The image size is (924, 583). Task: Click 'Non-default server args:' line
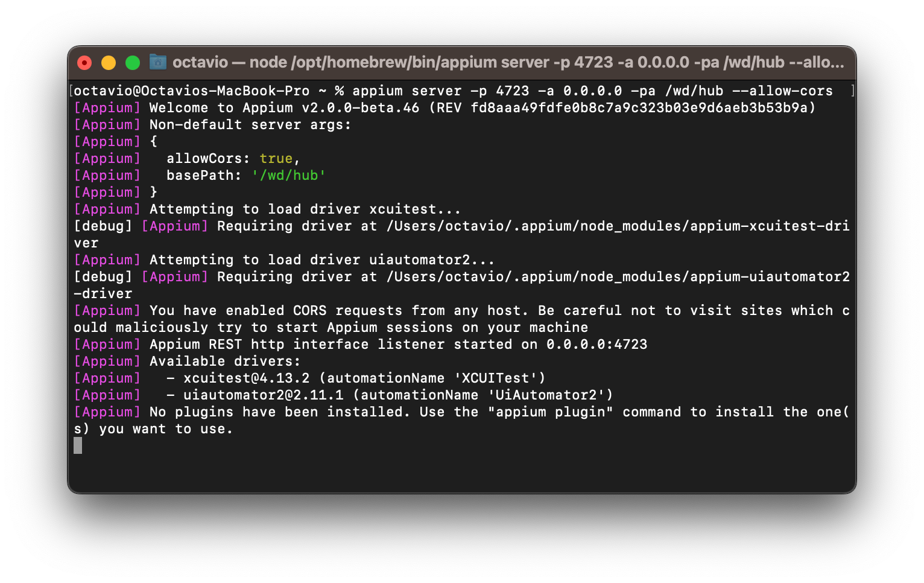point(212,124)
